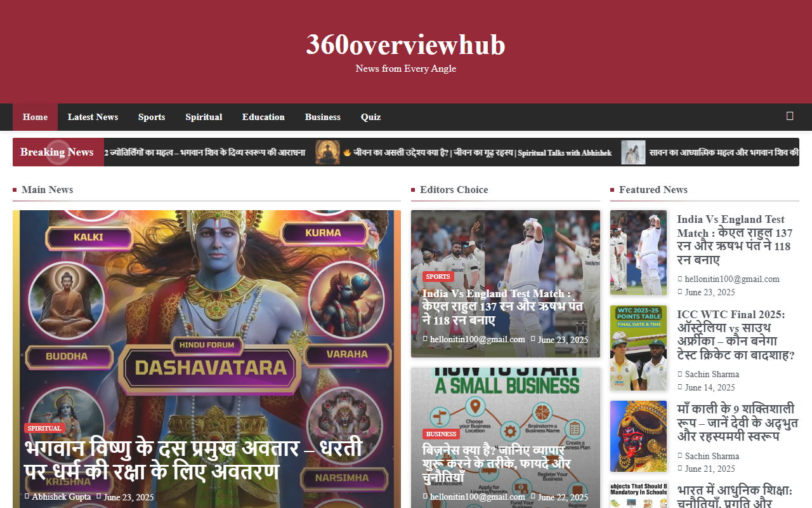
Task: Click the SPORTS tag in Editors Choice
Action: [x=438, y=276]
